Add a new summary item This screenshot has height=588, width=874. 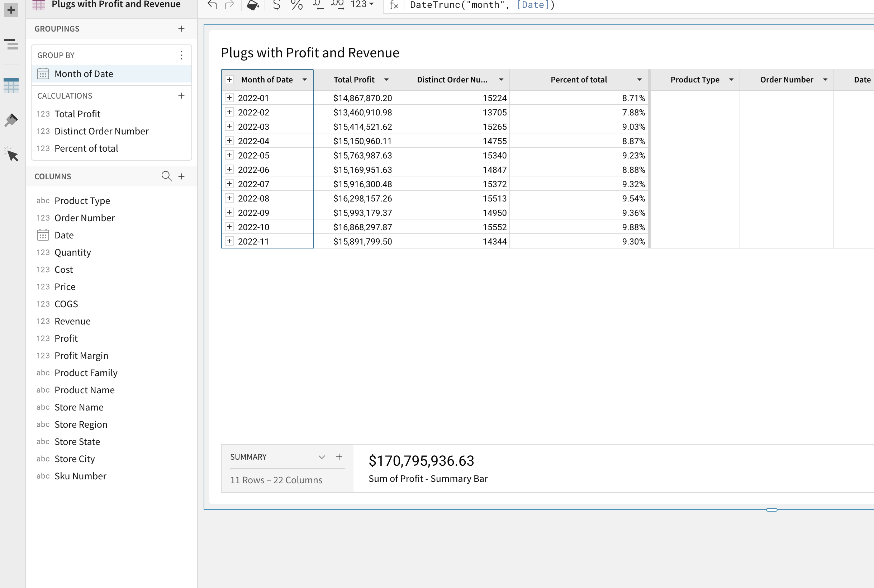point(339,457)
